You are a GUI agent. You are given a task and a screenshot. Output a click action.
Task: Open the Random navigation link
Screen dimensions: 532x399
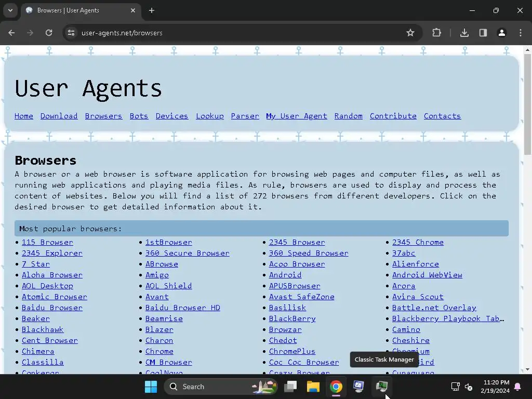[349, 116]
